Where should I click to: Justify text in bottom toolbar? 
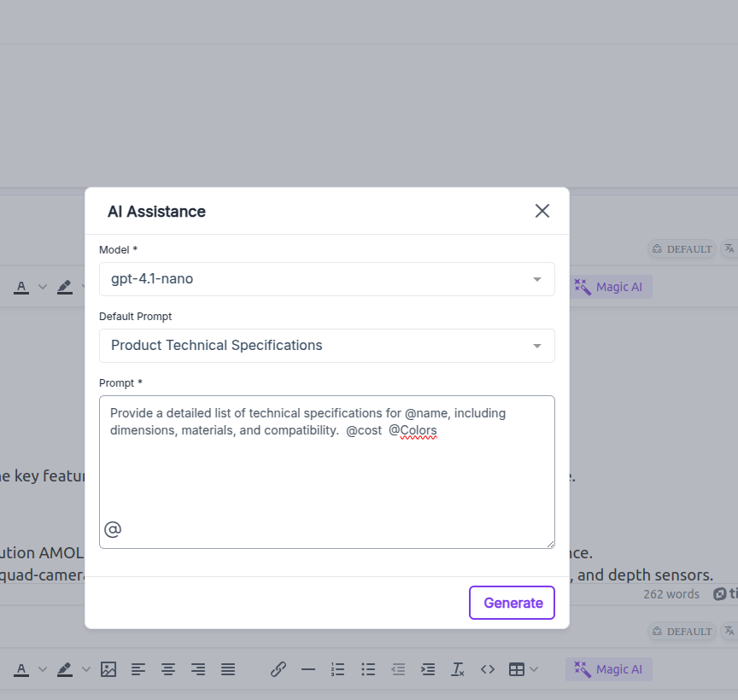(228, 669)
